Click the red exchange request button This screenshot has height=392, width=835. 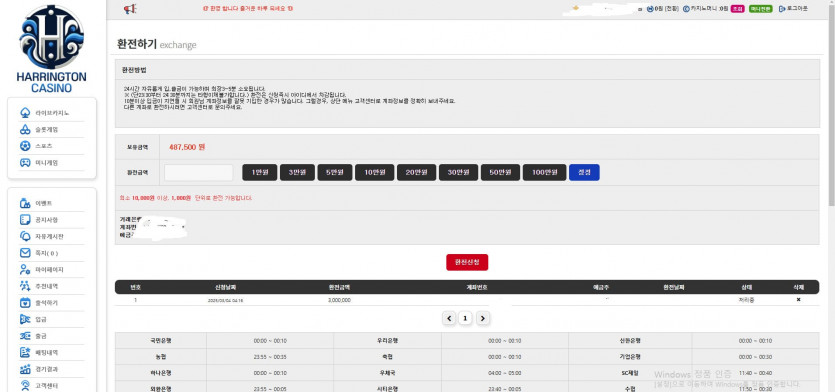(x=467, y=263)
